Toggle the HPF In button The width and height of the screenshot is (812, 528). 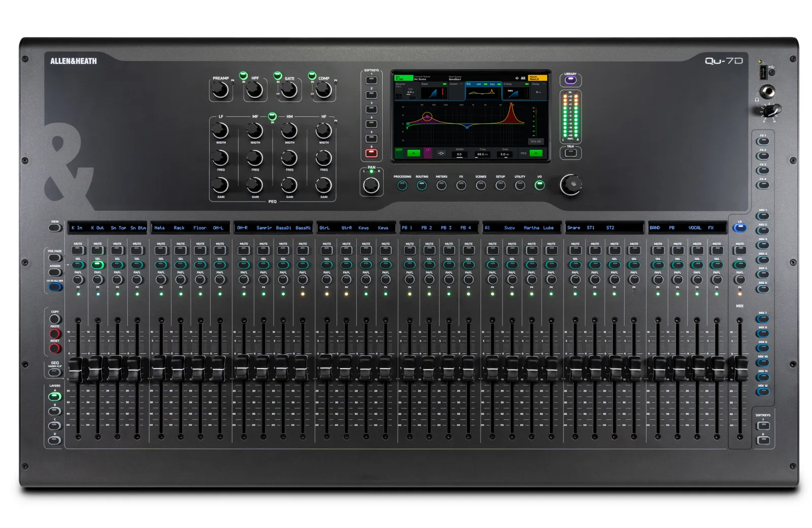point(243,76)
